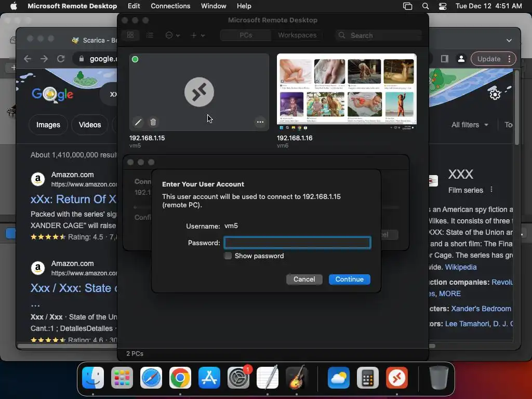
Task: Select the Workspaces tab
Action: coord(297,35)
